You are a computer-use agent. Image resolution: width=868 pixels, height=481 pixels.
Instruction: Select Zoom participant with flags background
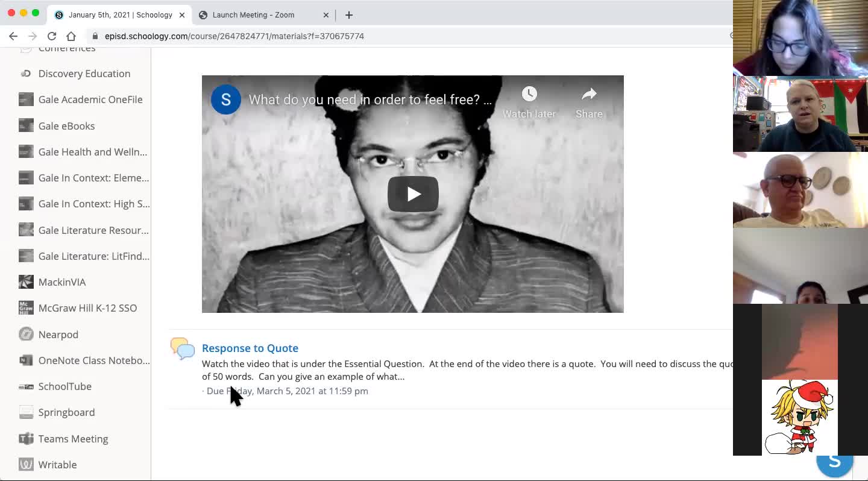coord(800,114)
